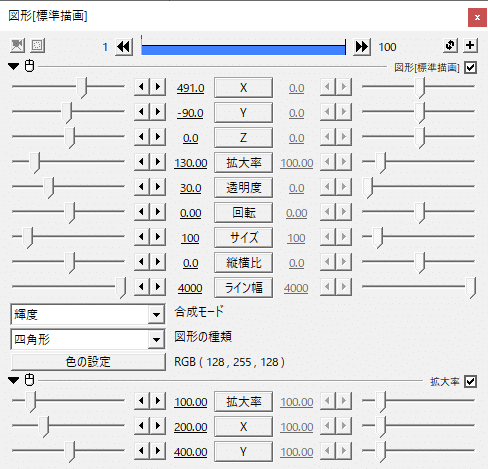Open the 図形の種類 dropdown showing 四角形
488x469 pixels.
pyautogui.click(x=88, y=339)
